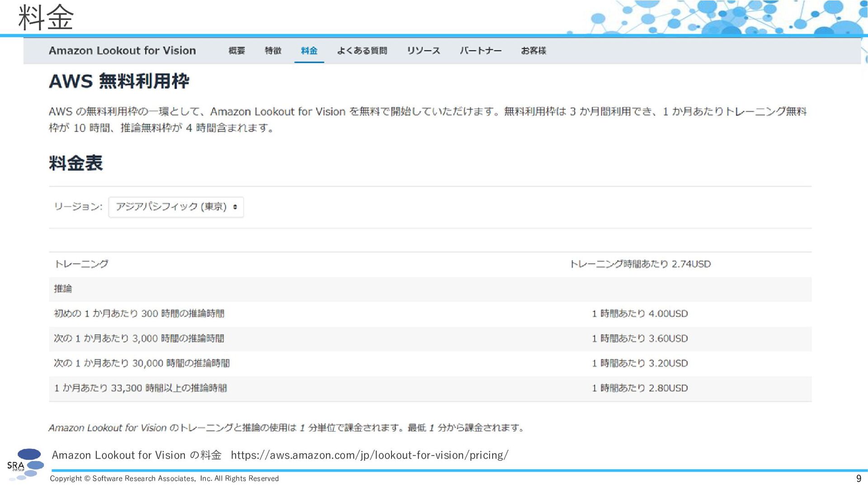Click the SRA Group logo
This screenshot has height=488, width=868.
coord(26,465)
